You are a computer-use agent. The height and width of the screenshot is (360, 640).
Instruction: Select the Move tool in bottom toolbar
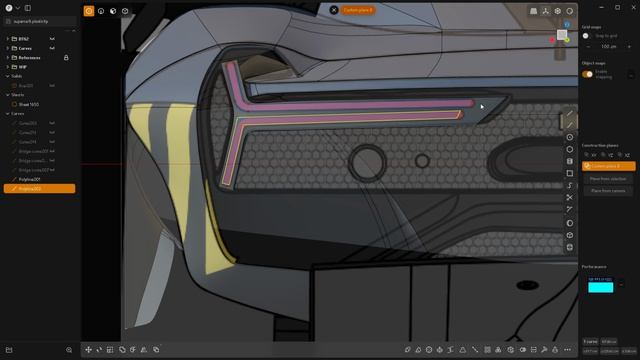[88, 349]
